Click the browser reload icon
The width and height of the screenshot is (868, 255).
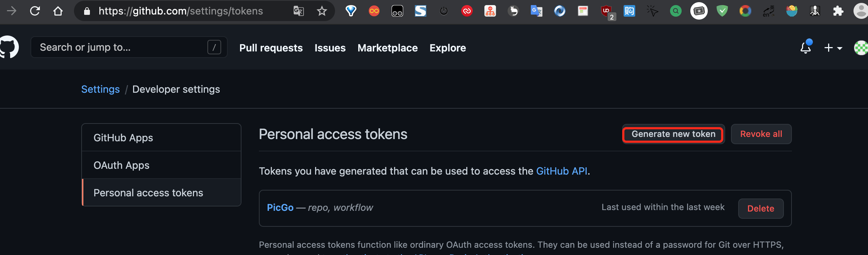pos(35,11)
